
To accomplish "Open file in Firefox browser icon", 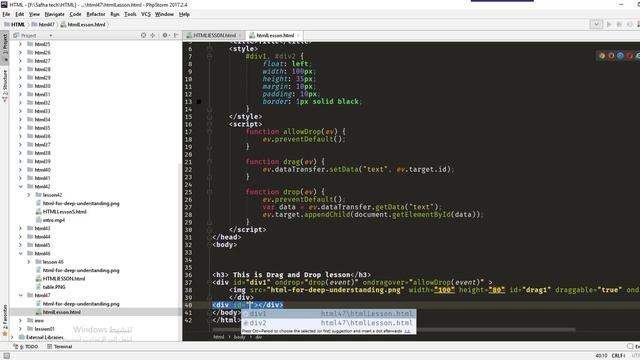I will pos(611,56).
